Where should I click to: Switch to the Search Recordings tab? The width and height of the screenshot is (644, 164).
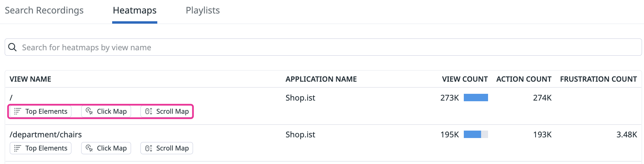[x=44, y=10]
